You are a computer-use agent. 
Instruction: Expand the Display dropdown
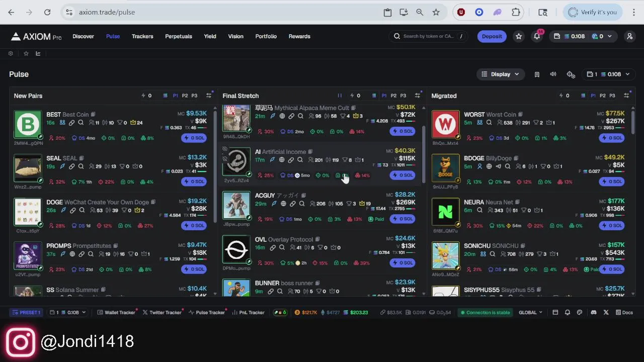(x=501, y=74)
